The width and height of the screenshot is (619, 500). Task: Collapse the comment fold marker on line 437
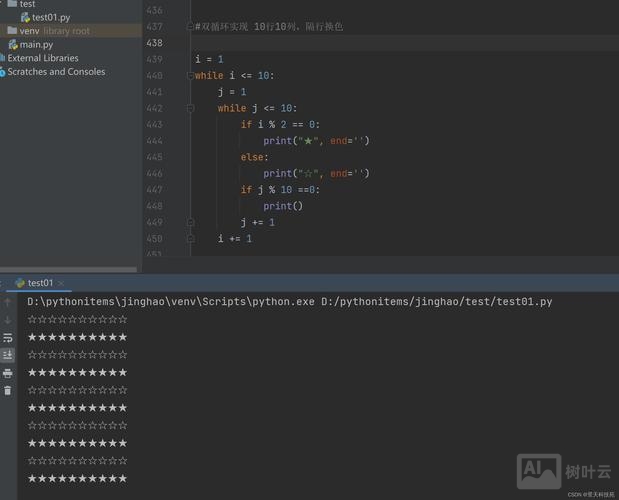[190, 26]
